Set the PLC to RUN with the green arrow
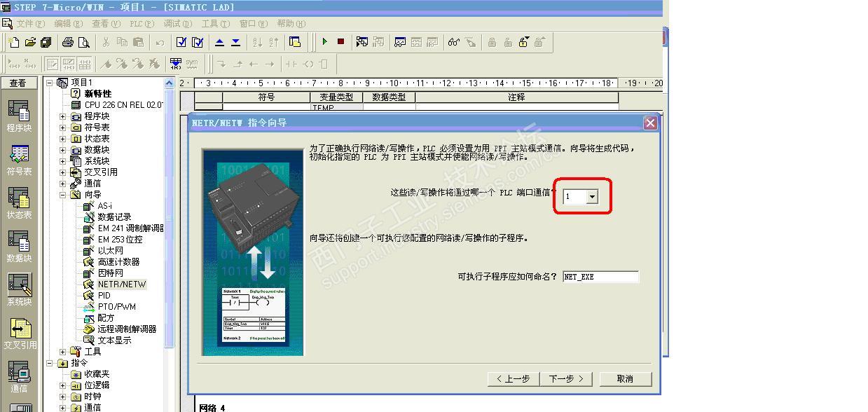The height and width of the screenshot is (412, 868). 324,42
